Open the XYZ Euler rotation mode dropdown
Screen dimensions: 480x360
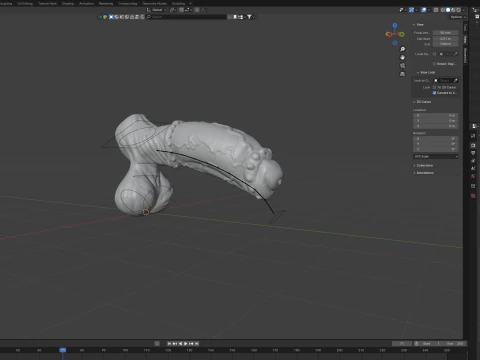point(436,156)
